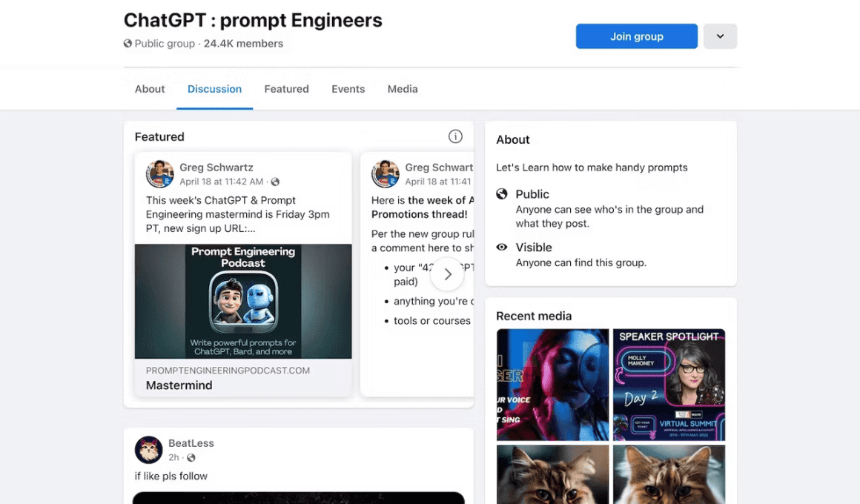Image resolution: width=860 pixels, height=504 pixels.
Task: Open the Featured tab
Action: pos(286,89)
